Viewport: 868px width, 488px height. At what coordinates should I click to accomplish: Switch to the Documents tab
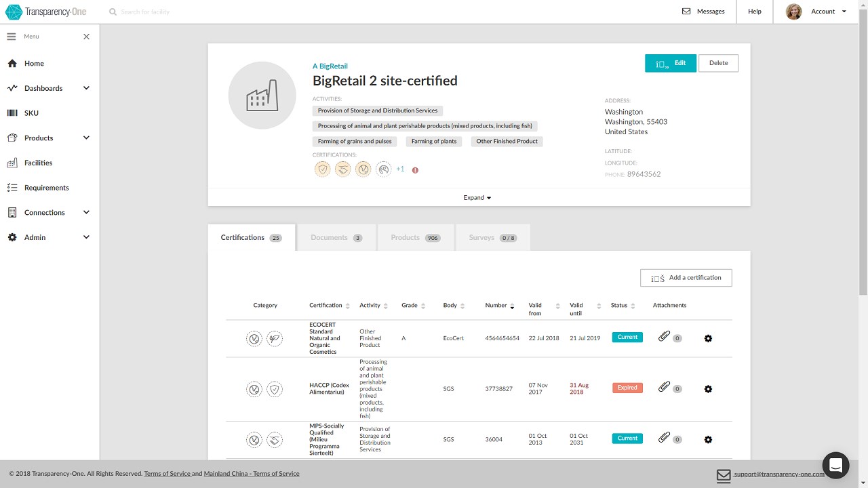tap(336, 238)
